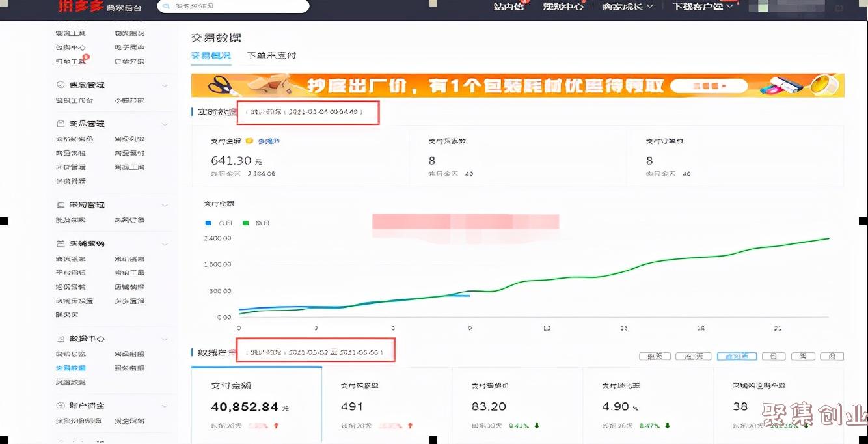Collapse the 采购管理 sidebar section chevron
The height and width of the screenshot is (444, 868).
(165, 205)
